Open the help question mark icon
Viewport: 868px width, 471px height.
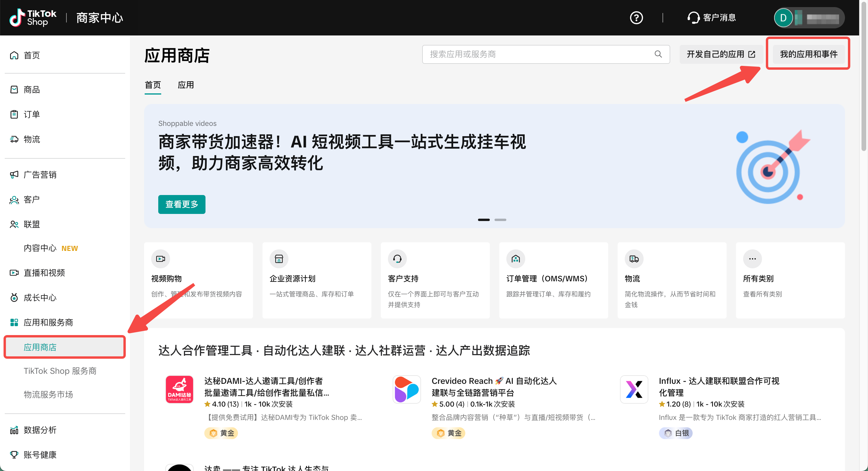(636, 17)
